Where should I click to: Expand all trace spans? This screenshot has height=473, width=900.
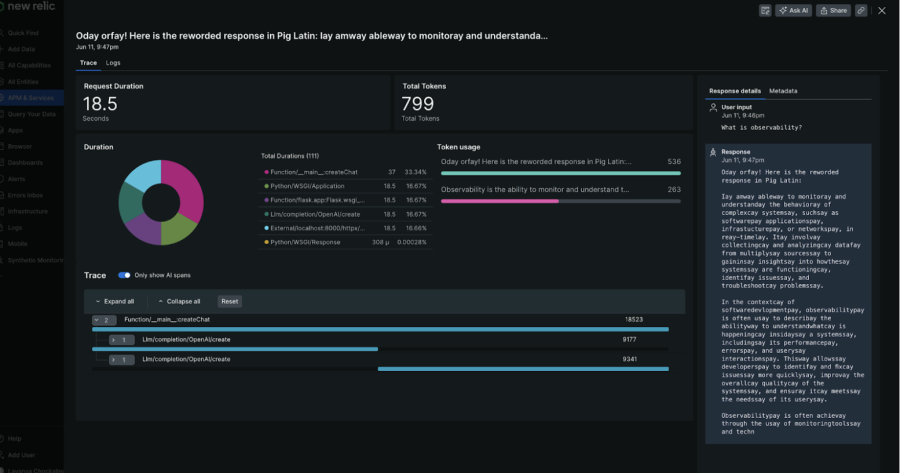[115, 301]
